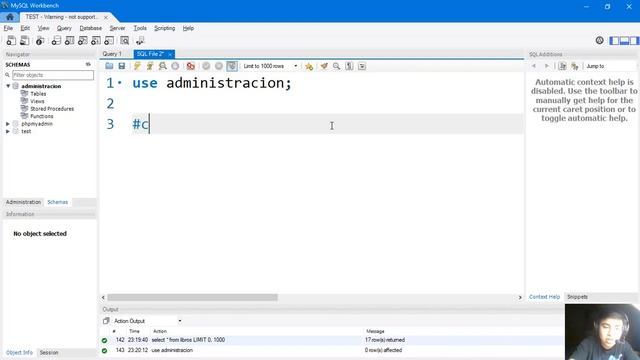
Task: Rollback transaction icon
Action: (219, 66)
